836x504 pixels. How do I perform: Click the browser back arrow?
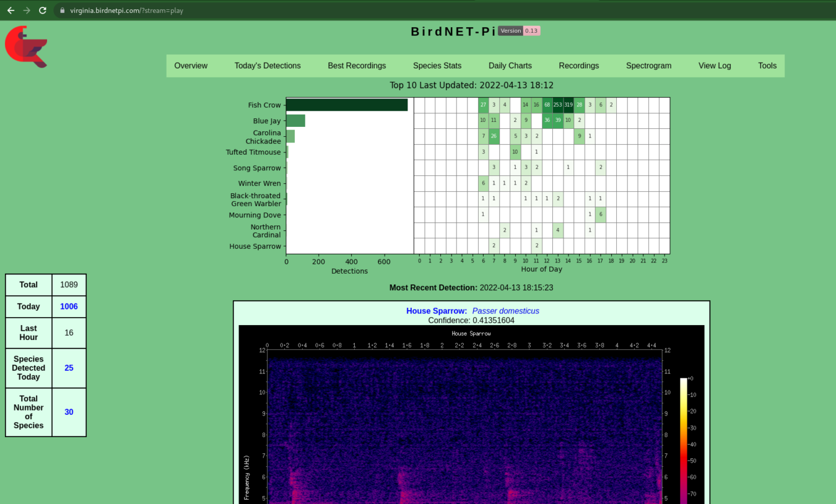(11, 10)
